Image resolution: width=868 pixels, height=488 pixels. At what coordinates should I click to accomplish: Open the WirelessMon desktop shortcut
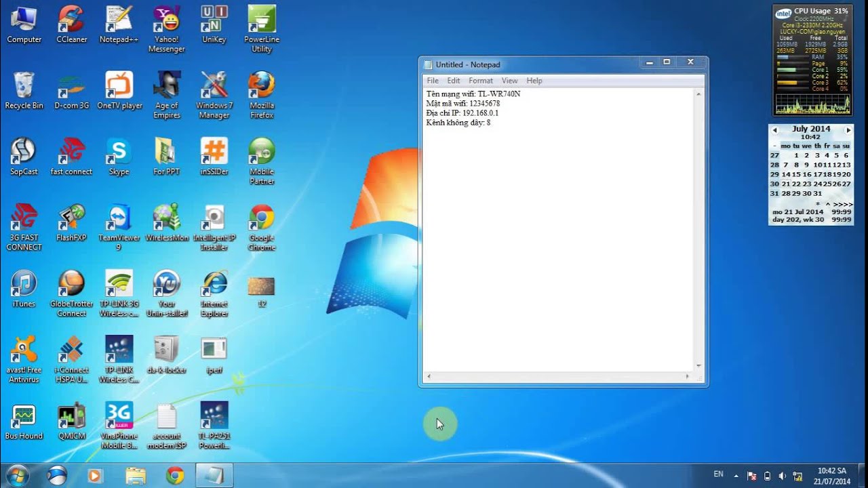[x=167, y=223]
